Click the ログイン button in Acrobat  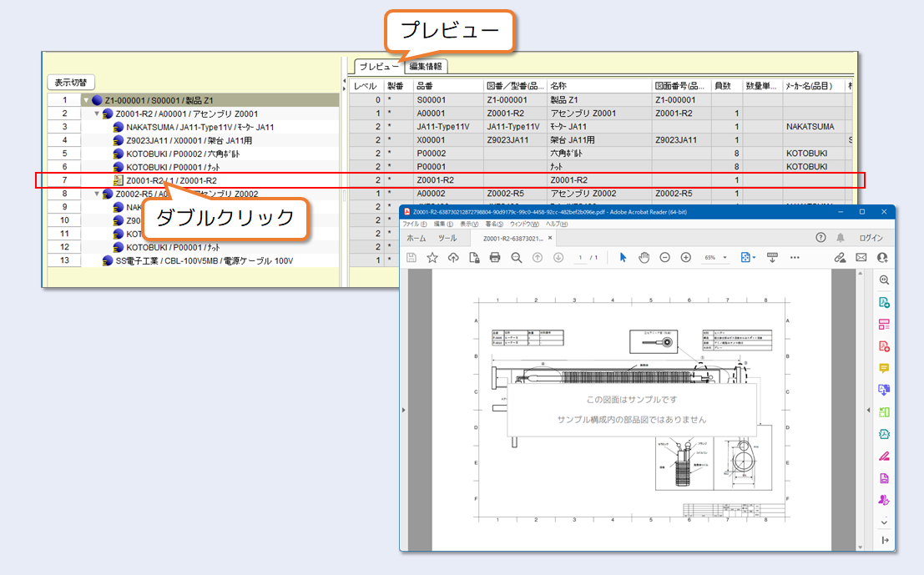pyautogui.click(x=871, y=238)
